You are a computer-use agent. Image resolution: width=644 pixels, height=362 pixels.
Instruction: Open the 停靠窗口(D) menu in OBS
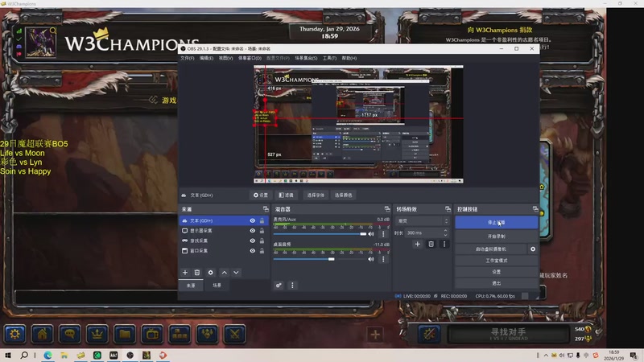coord(250,58)
